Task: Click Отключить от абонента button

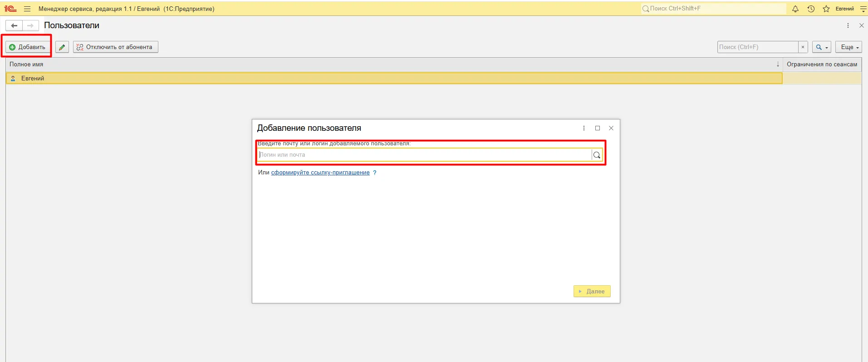Action: pos(116,47)
